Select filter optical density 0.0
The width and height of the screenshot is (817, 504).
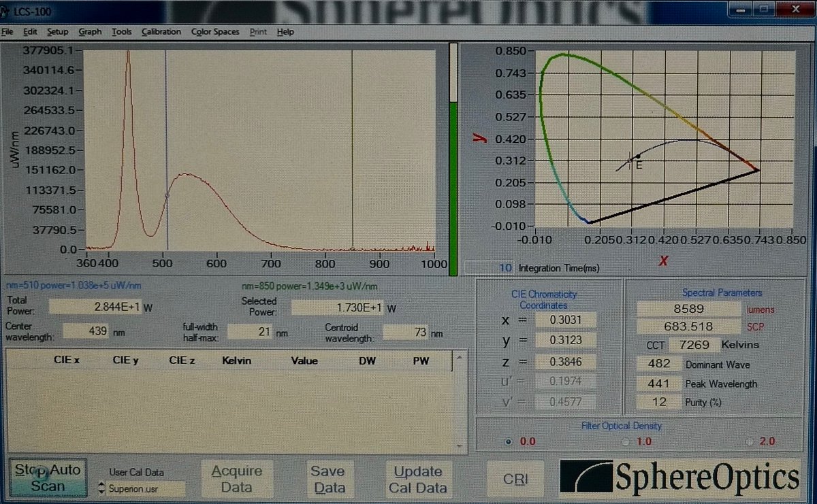coord(508,441)
